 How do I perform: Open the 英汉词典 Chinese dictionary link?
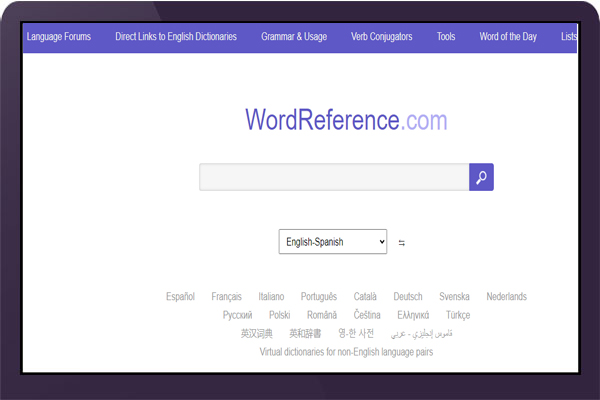click(257, 333)
